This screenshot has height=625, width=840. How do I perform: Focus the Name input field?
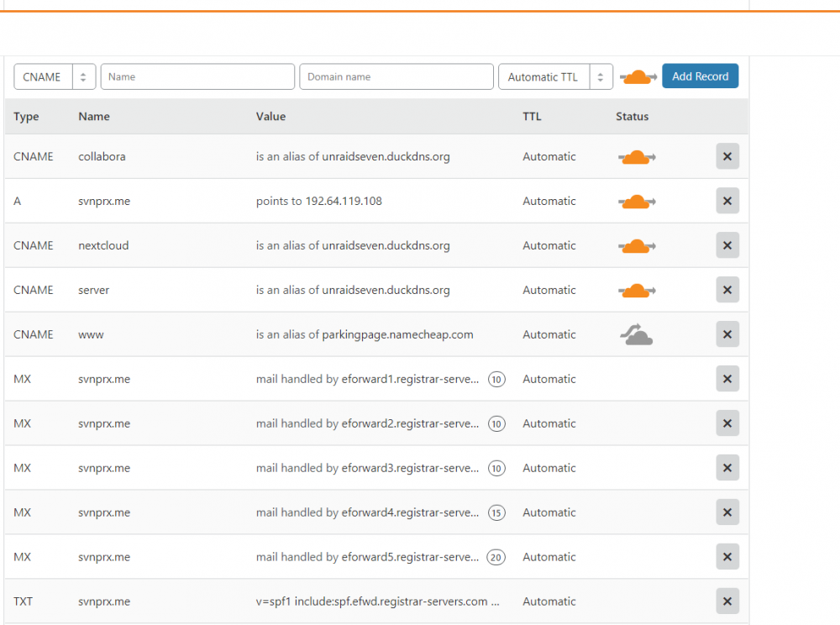pos(197,76)
